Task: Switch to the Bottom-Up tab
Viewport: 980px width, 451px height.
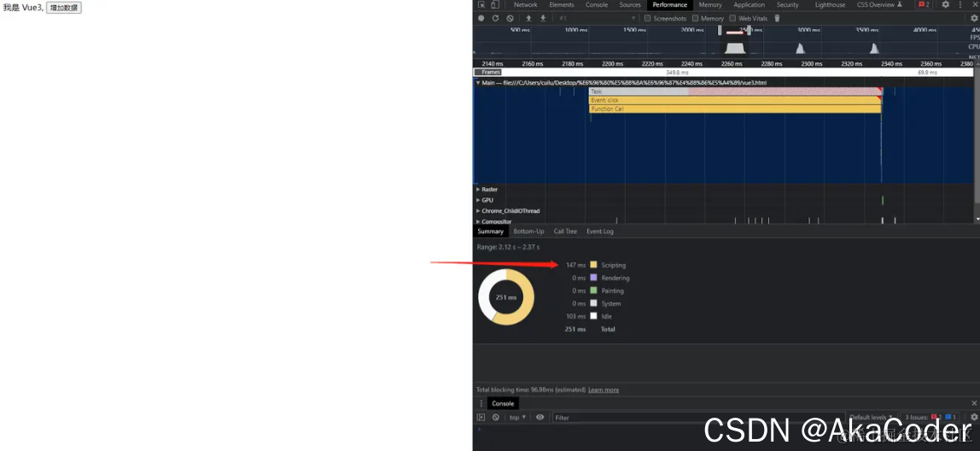Action: (528, 231)
